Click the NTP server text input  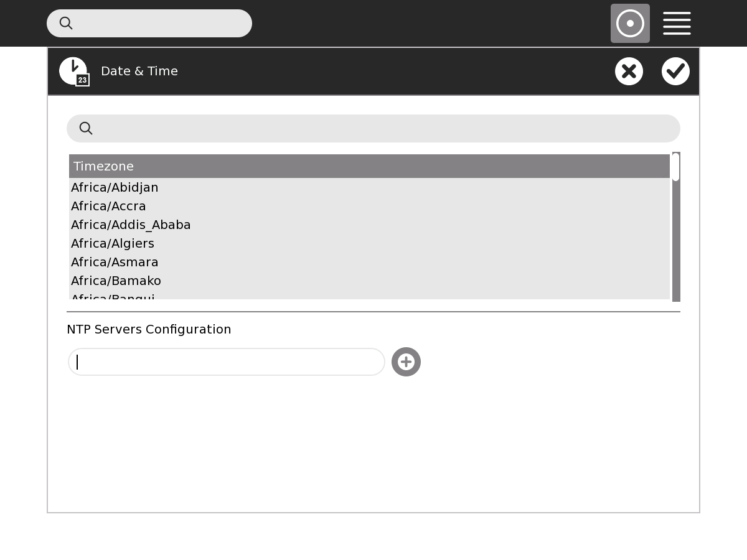pyautogui.click(x=227, y=362)
